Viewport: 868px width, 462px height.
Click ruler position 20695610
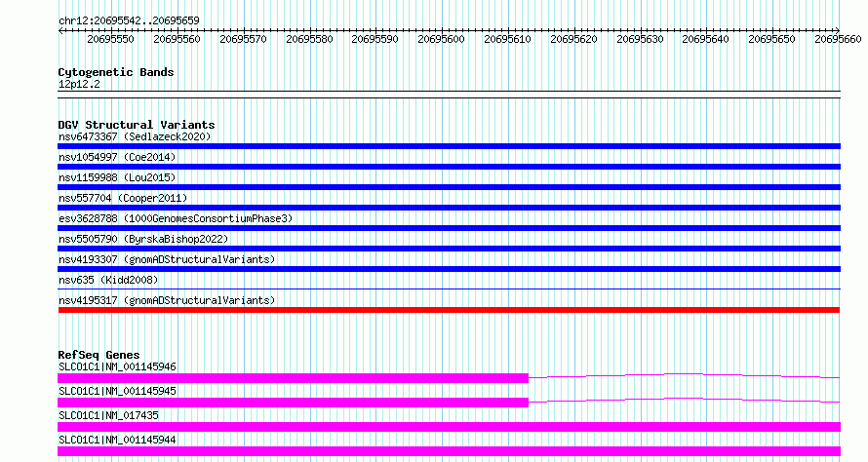(507, 39)
